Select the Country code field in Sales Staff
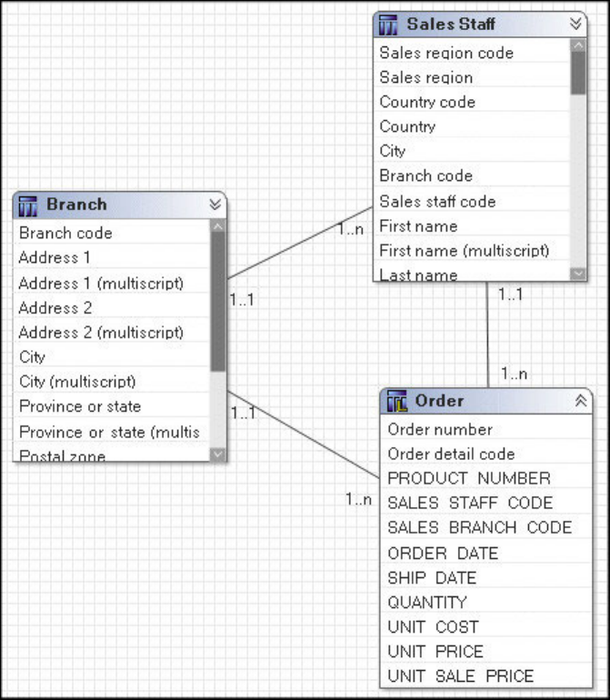The image size is (610, 700). click(427, 102)
